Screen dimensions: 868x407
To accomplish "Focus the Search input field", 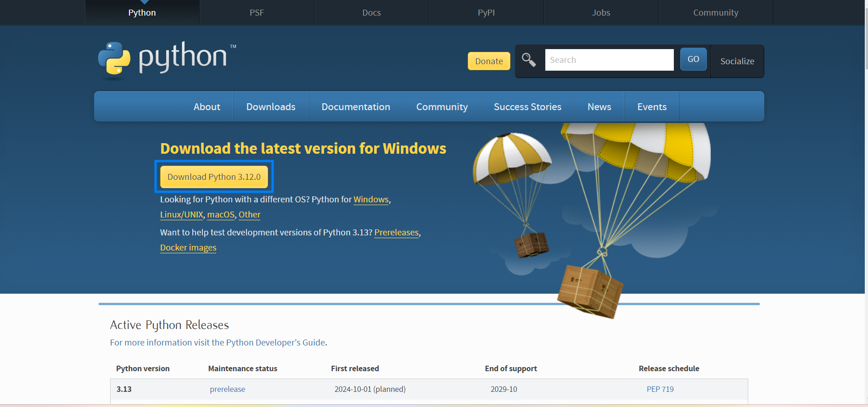I will tap(609, 60).
